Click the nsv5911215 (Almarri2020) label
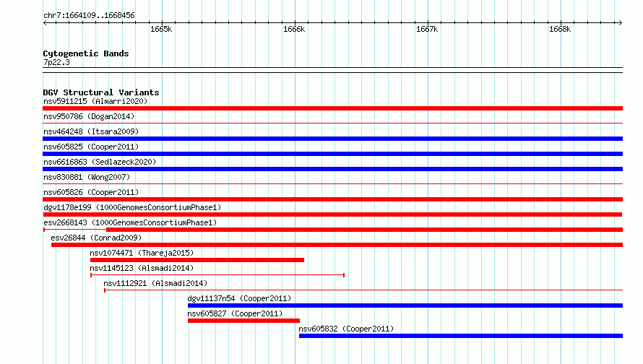Viewport: 643px width, 364px height. (95, 101)
